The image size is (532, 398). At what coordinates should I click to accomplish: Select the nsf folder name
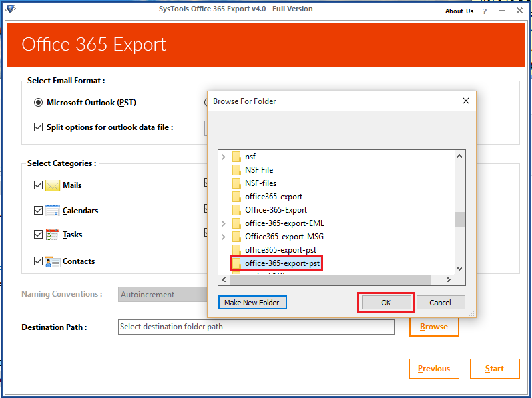[x=250, y=157]
